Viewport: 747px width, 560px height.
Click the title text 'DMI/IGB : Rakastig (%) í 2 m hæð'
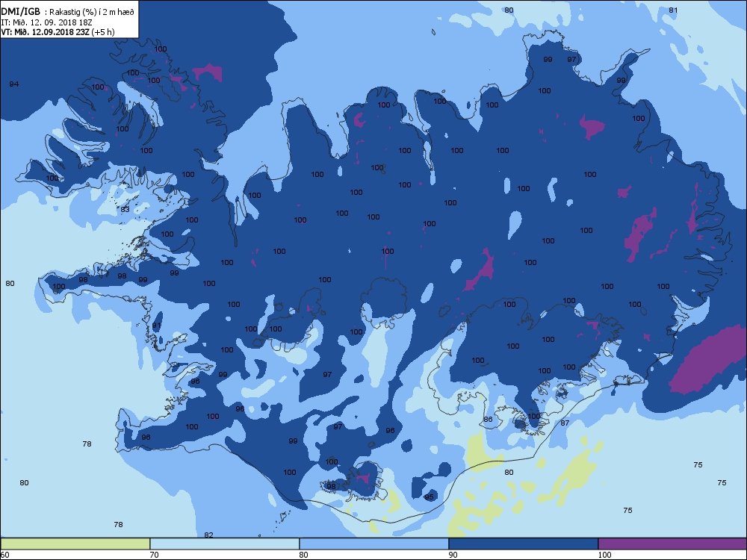(68, 12)
